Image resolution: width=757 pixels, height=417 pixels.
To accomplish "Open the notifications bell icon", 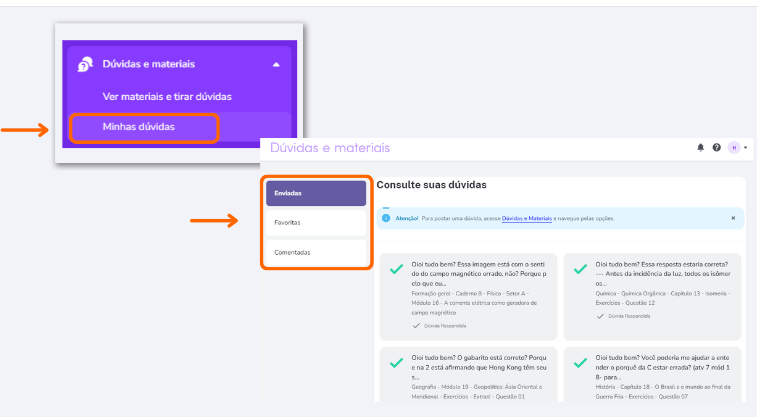I will pyautogui.click(x=701, y=148).
